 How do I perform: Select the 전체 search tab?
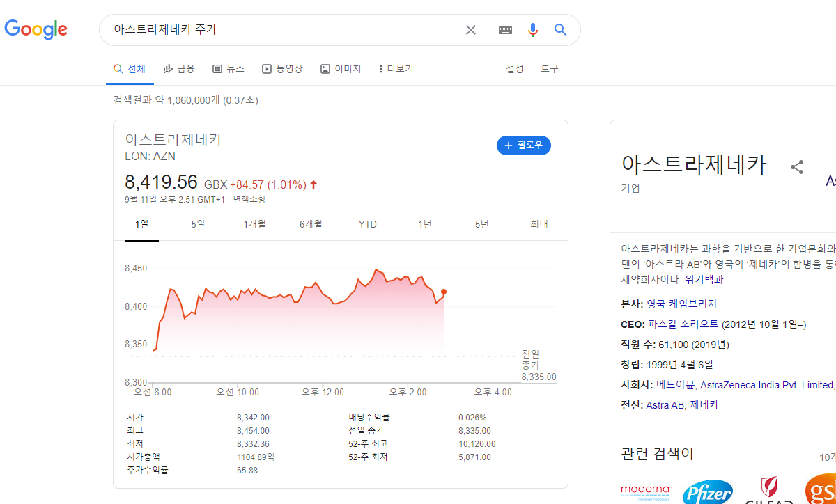pos(130,69)
